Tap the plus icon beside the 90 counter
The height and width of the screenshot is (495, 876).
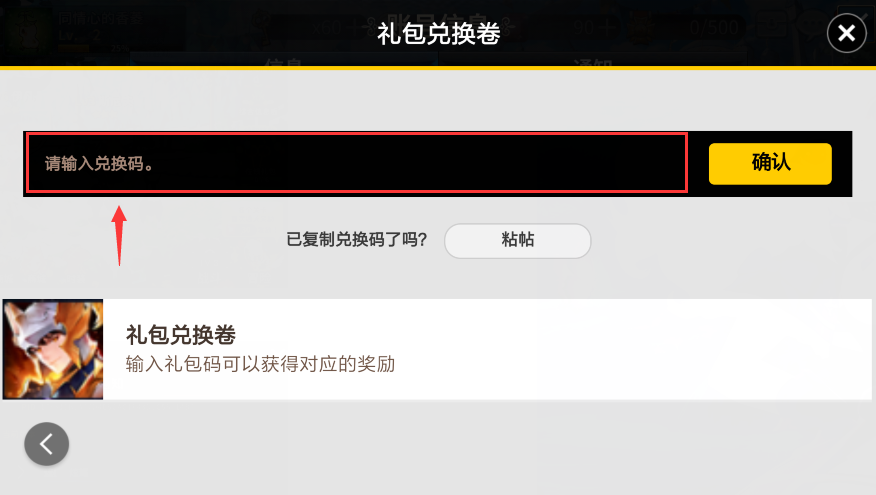coord(609,27)
